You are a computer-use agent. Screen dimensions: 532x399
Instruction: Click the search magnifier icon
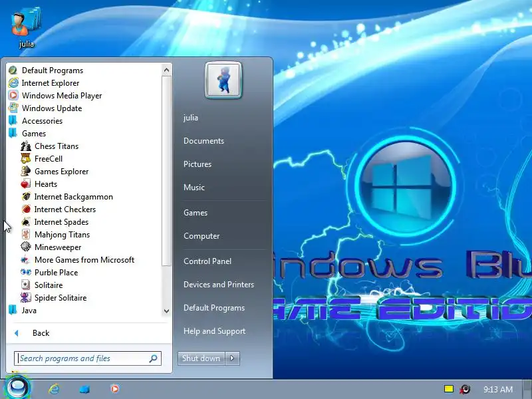pos(154,358)
